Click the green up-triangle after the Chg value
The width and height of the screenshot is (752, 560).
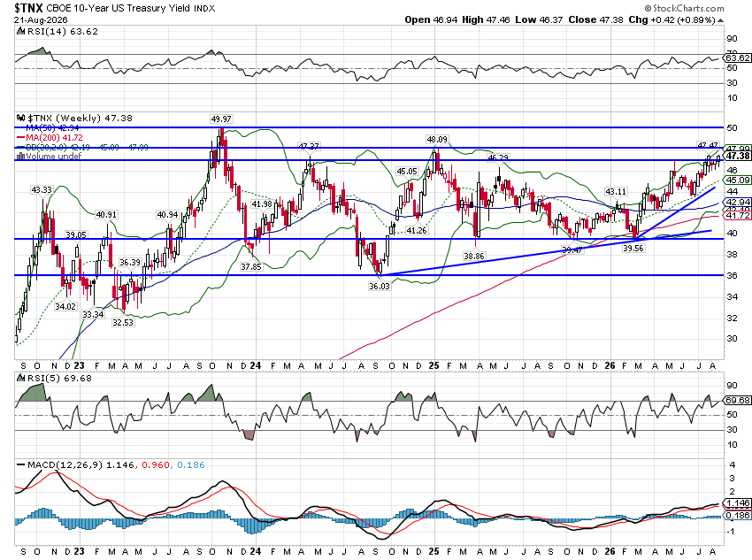[x=721, y=20]
